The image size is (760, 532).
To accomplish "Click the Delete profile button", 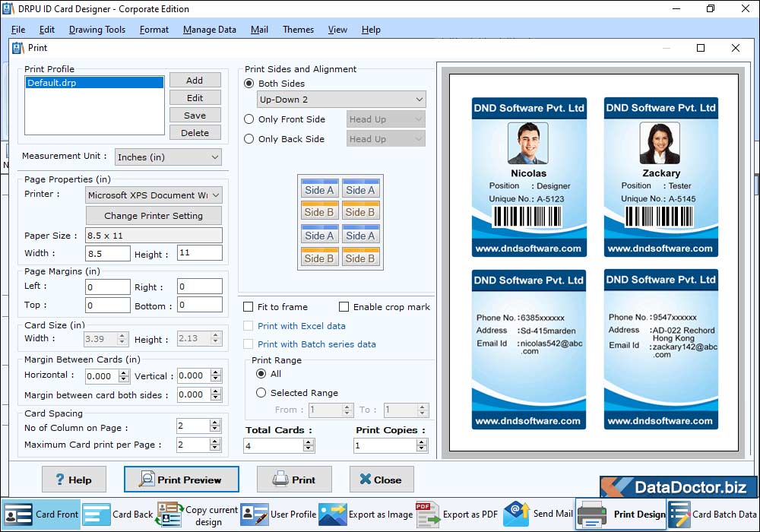I will coord(195,133).
